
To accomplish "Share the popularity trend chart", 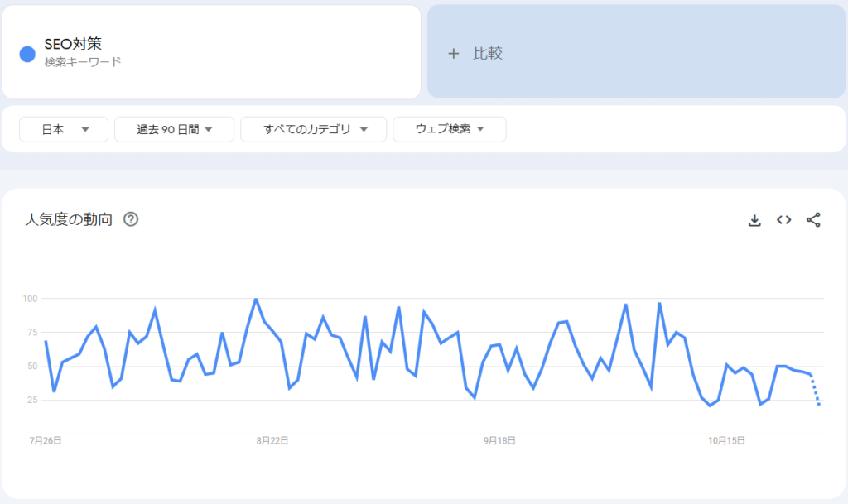I will (x=812, y=219).
